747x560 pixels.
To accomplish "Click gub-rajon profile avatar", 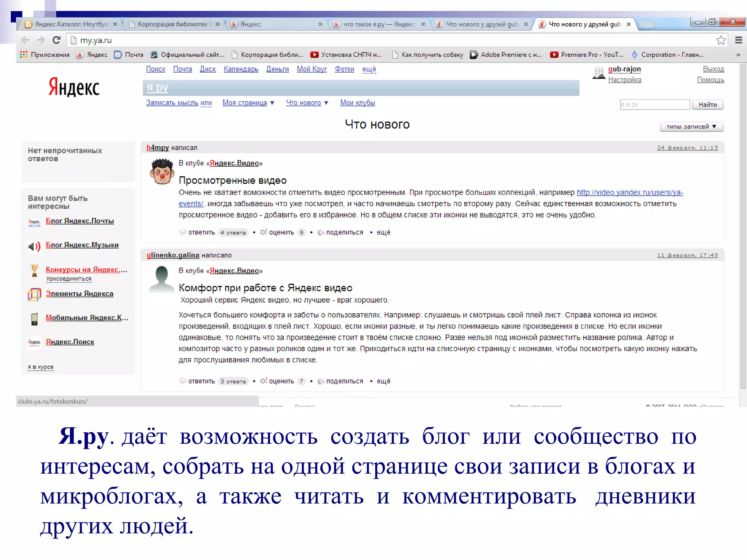I will click(x=599, y=73).
